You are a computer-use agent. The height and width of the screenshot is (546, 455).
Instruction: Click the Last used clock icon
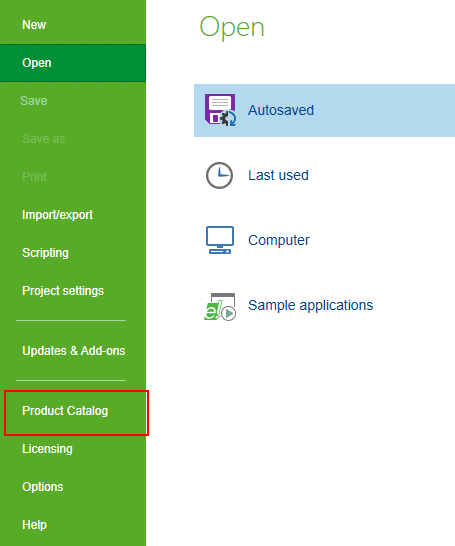coord(219,175)
